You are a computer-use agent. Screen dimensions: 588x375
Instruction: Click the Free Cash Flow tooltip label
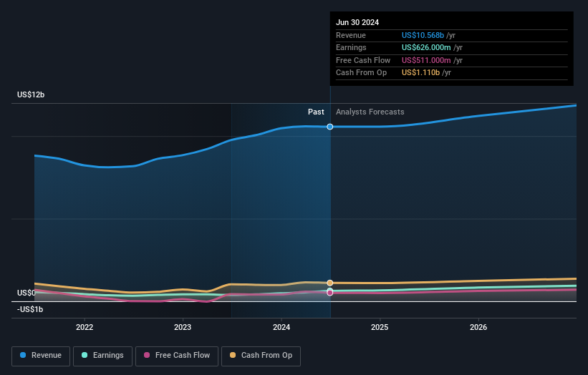coord(363,60)
